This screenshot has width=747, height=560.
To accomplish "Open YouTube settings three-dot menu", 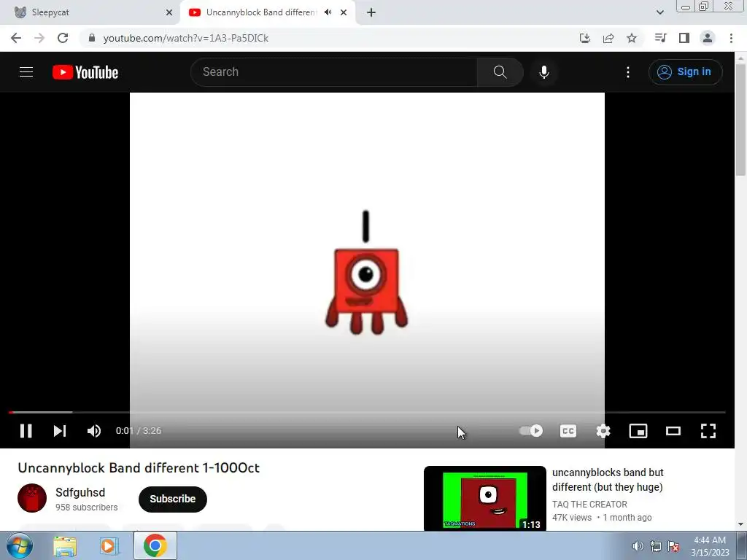I will (x=628, y=72).
